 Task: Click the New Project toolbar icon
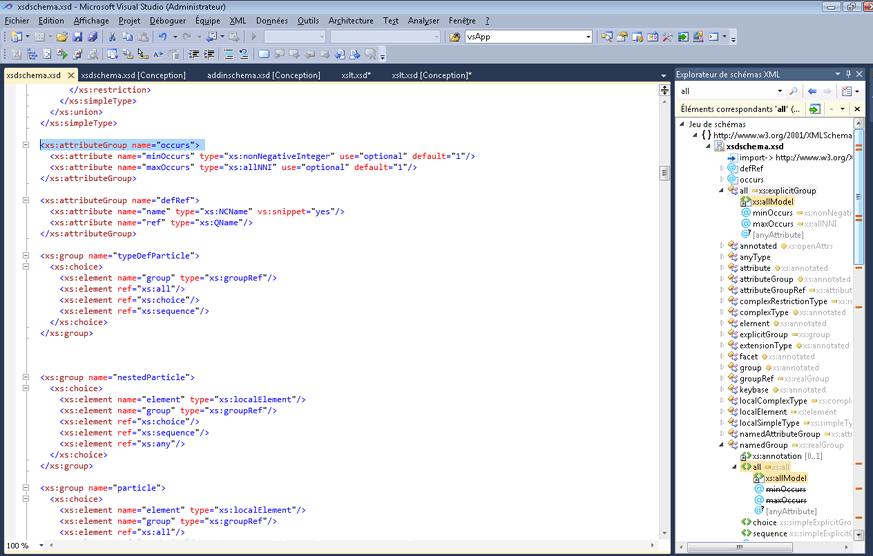[17, 37]
